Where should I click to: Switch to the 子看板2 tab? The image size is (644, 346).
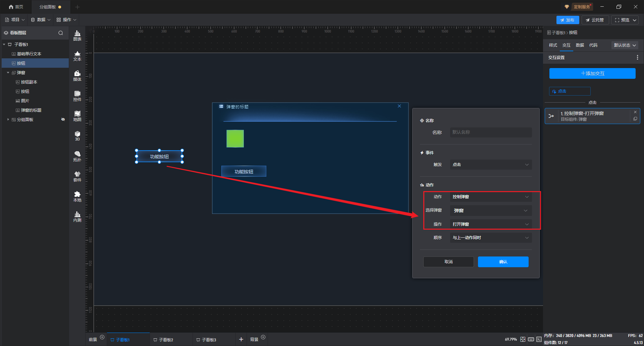click(166, 340)
